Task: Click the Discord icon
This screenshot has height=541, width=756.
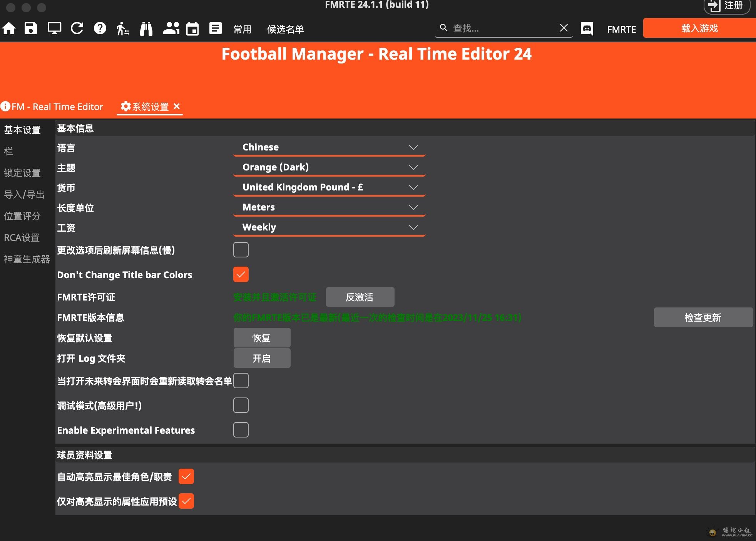Action: pyautogui.click(x=587, y=28)
